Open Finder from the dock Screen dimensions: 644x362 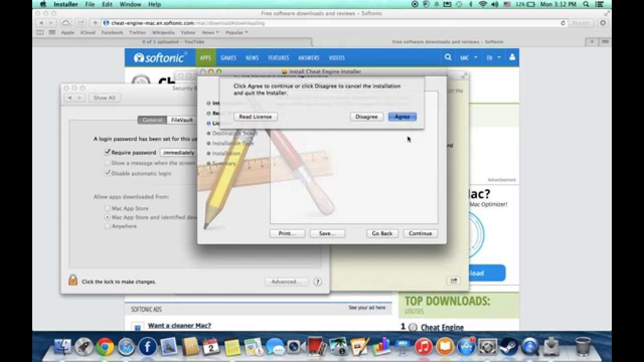click(x=62, y=346)
